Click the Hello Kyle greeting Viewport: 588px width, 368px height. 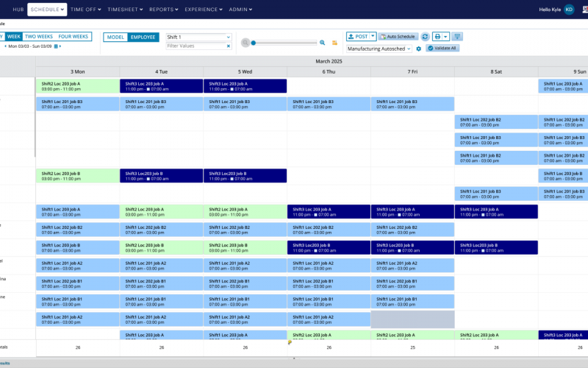pyautogui.click(x=550, y=10)
